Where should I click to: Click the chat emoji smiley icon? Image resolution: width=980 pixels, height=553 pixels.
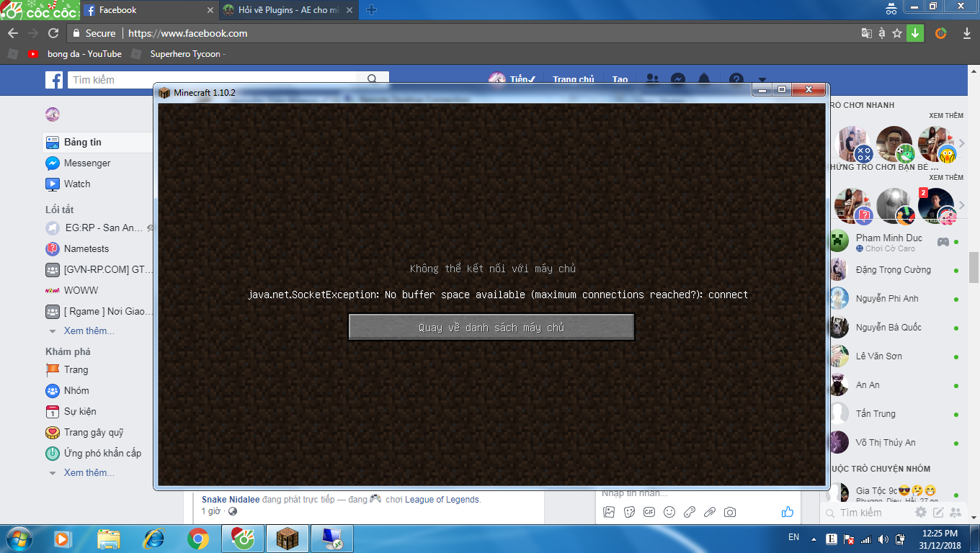tap(669, 512)
